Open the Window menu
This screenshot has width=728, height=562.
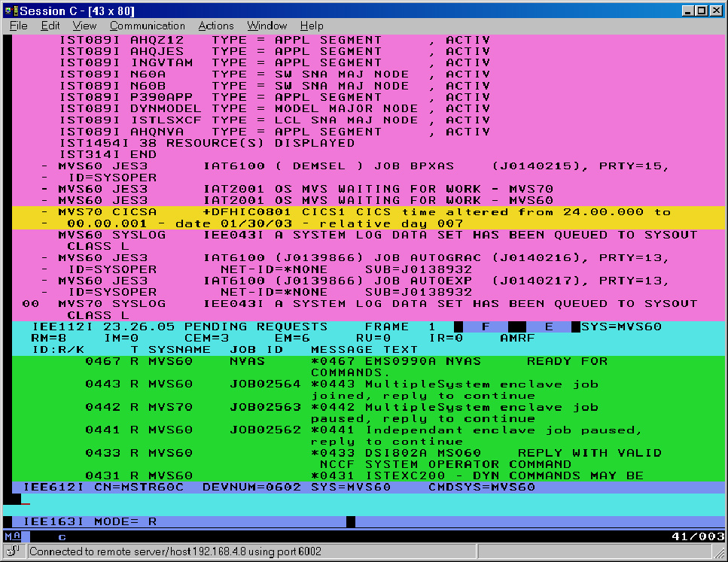click(267, 26)
